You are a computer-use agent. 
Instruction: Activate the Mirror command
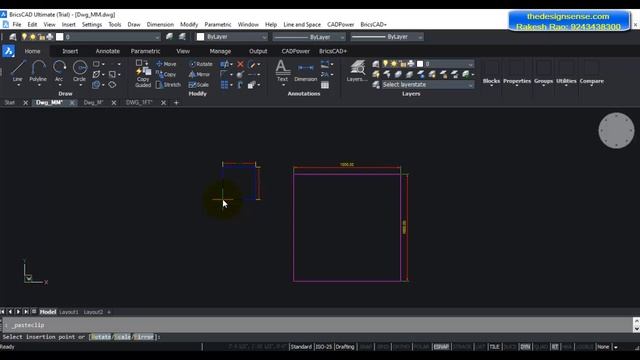pos(200,74)
